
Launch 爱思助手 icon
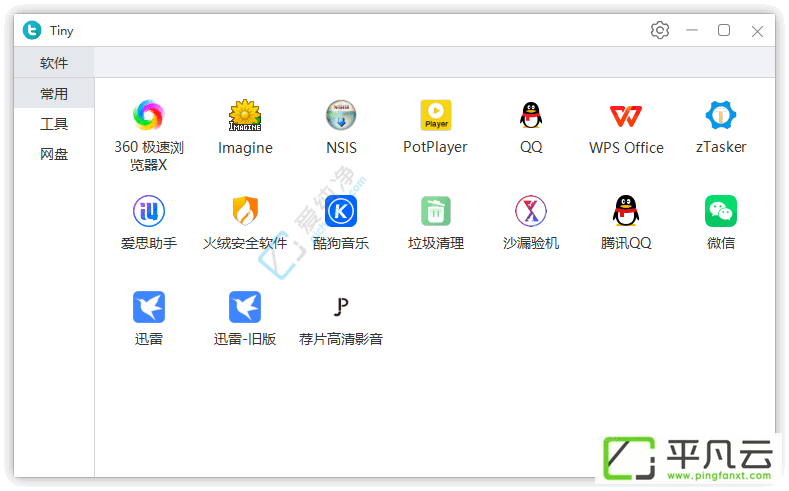click(148, 211)
